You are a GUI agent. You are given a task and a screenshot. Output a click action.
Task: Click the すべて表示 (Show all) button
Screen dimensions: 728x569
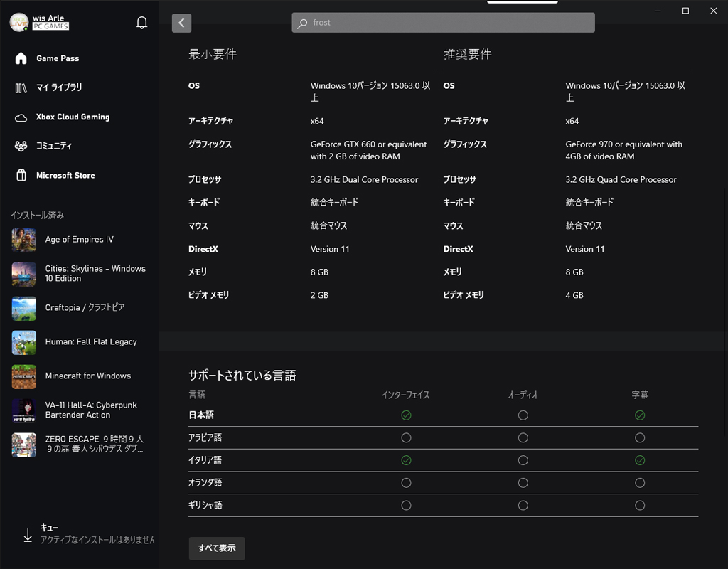[x=216, y=548]
